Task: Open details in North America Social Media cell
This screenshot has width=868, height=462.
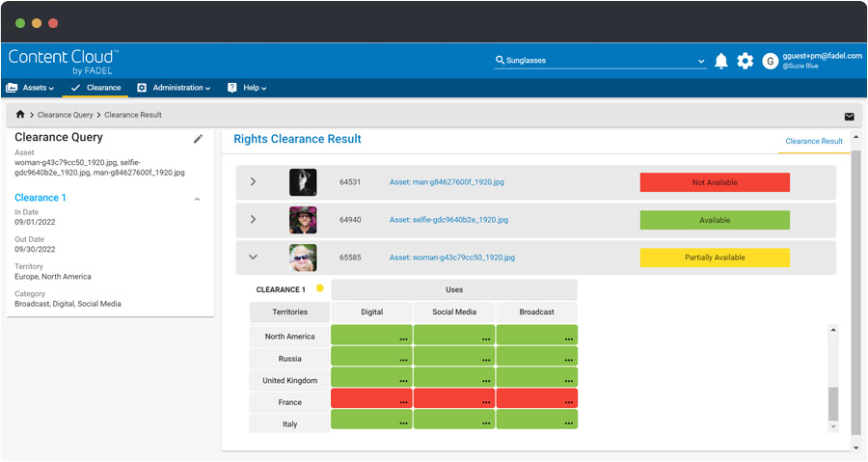Action: (486, 340)
